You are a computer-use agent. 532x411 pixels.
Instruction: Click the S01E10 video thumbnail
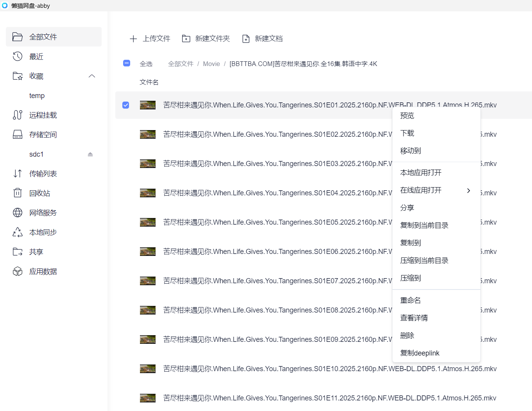tap(148, 369)
